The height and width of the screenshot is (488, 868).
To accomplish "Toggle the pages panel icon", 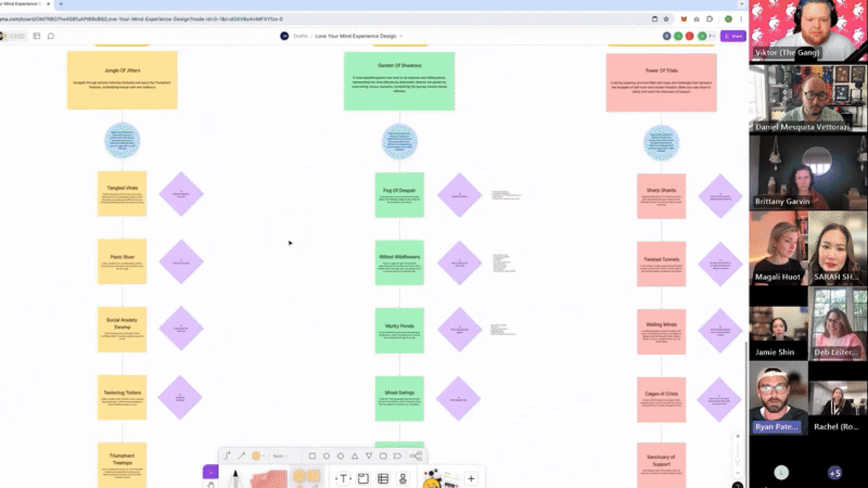I will [37, 36].
